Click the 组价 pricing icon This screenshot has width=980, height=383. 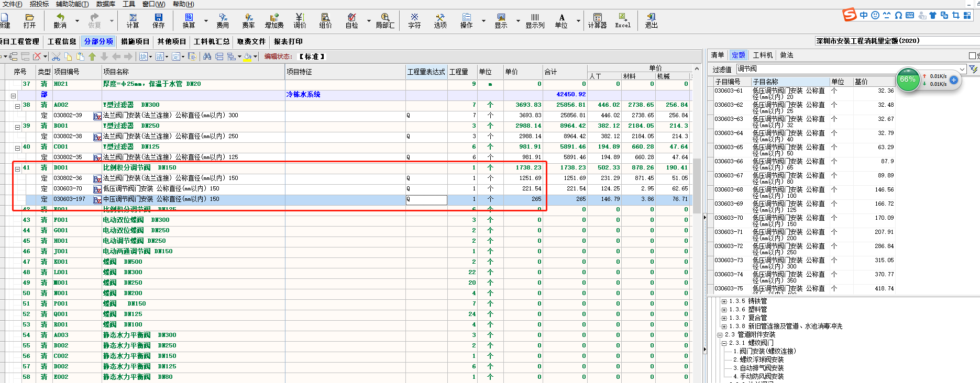[325, 21]
